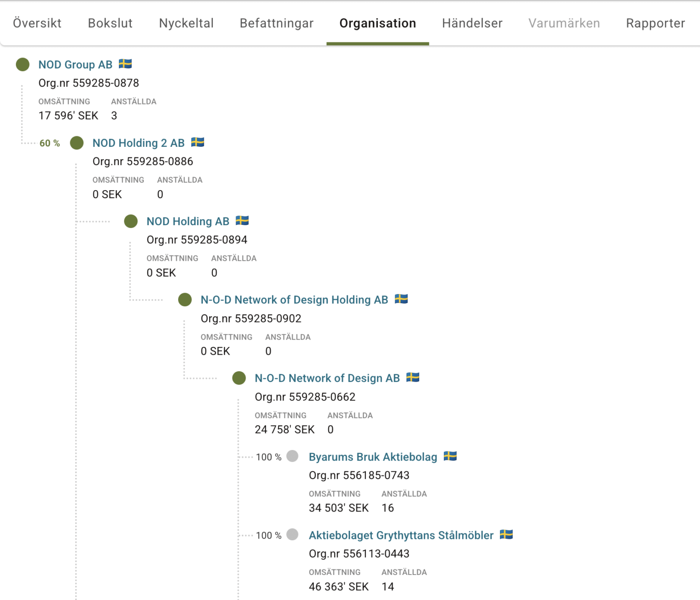Click the 60 % ownership label
Image resolution: width=700 pixels, height=600 pixels.
50,143
